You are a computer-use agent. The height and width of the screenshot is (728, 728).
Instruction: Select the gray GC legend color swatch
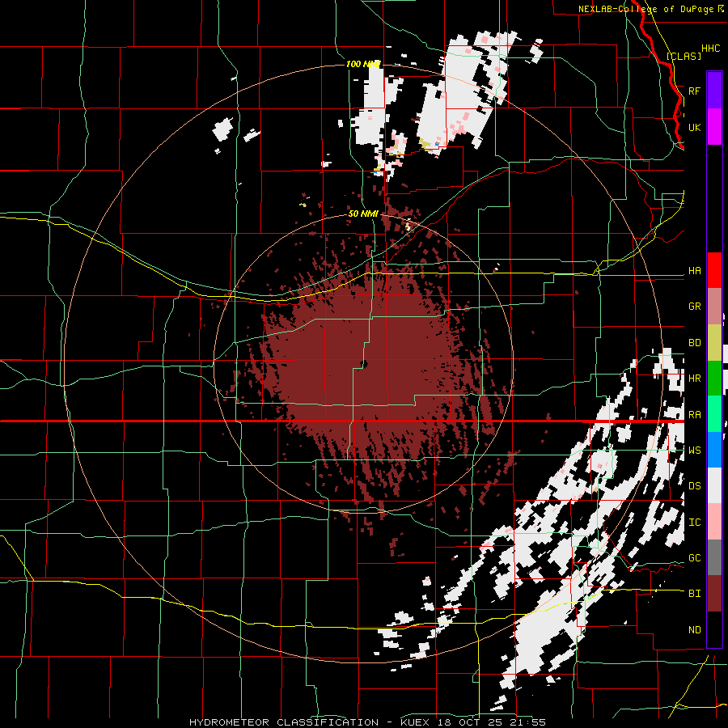pyautogui.click(x=714, y=557)
